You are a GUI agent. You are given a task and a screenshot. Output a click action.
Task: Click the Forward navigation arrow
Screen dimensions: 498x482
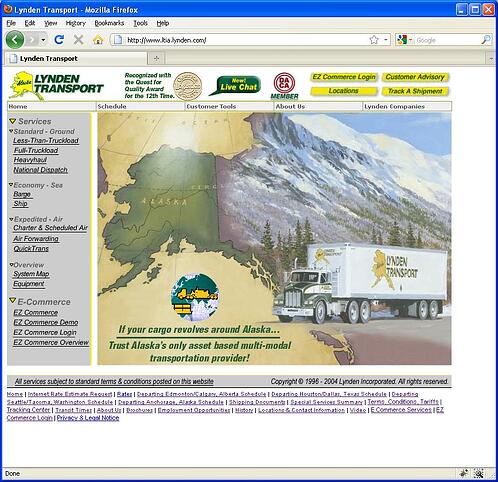point(32,40)
